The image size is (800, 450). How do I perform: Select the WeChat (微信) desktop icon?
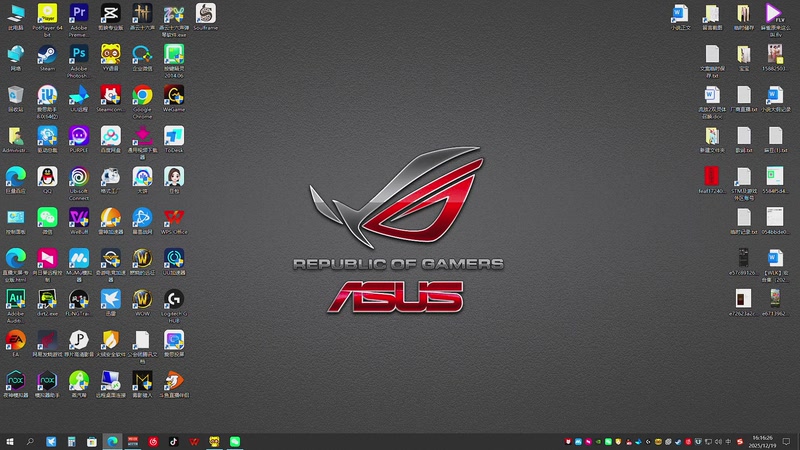click(x=47, y=221)
